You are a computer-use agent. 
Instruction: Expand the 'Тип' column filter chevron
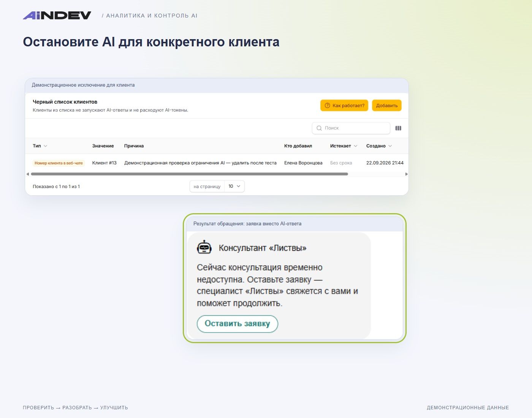point(46,146)
